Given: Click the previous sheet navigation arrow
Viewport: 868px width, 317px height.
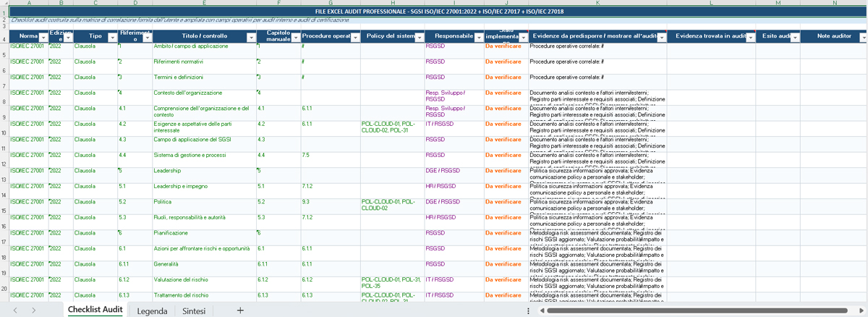Looking at the screenshot, I should click(x=15, y=310).
